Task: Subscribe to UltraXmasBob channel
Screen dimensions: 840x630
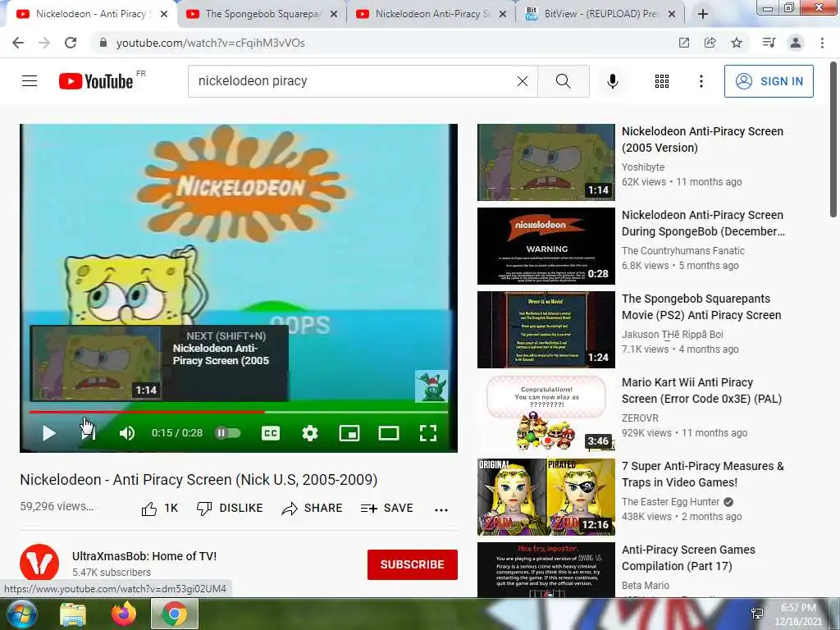Action: pyautogui.click(x=412, y=564)
